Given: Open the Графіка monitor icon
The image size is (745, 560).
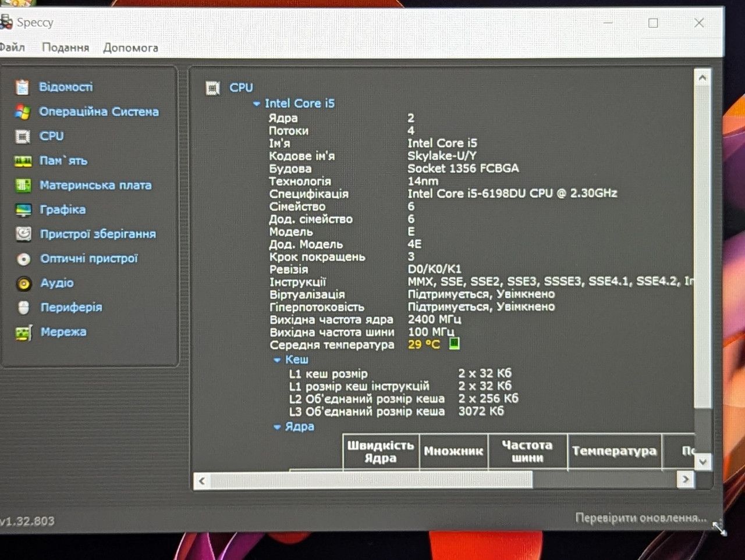Looking at the screenshot, I should coord(23,210).
